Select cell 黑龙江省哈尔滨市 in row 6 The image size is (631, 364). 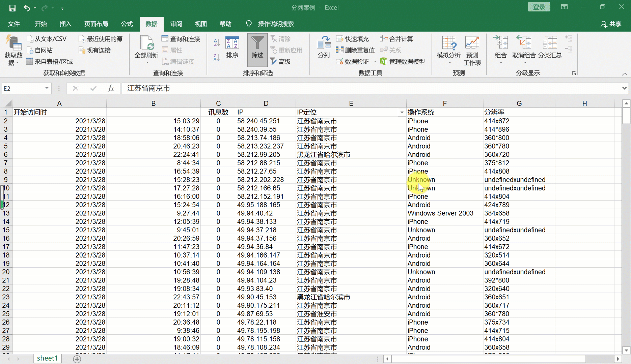(x=351, y=155)
